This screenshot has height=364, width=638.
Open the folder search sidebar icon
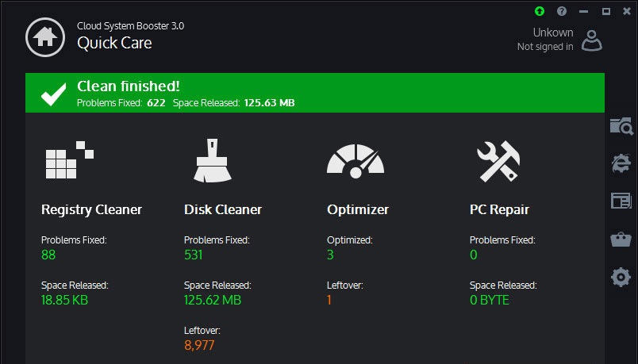click(x=621, y=126)
